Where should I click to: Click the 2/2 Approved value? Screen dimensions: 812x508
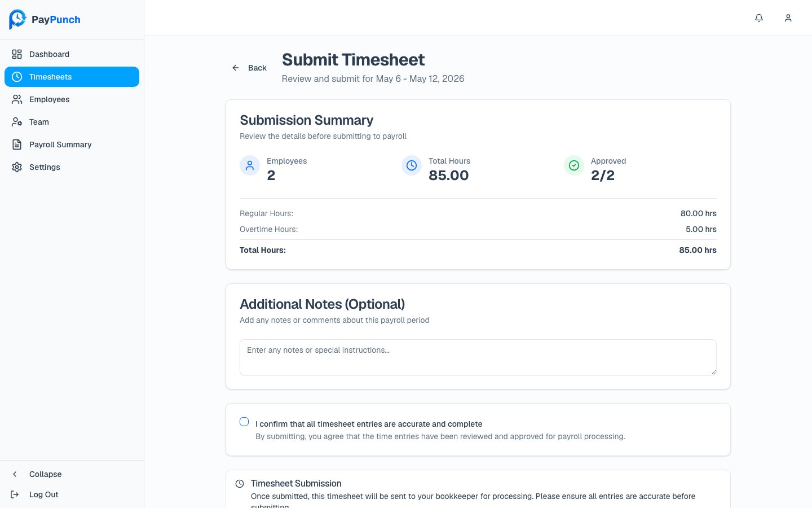(x=603, y=176)
